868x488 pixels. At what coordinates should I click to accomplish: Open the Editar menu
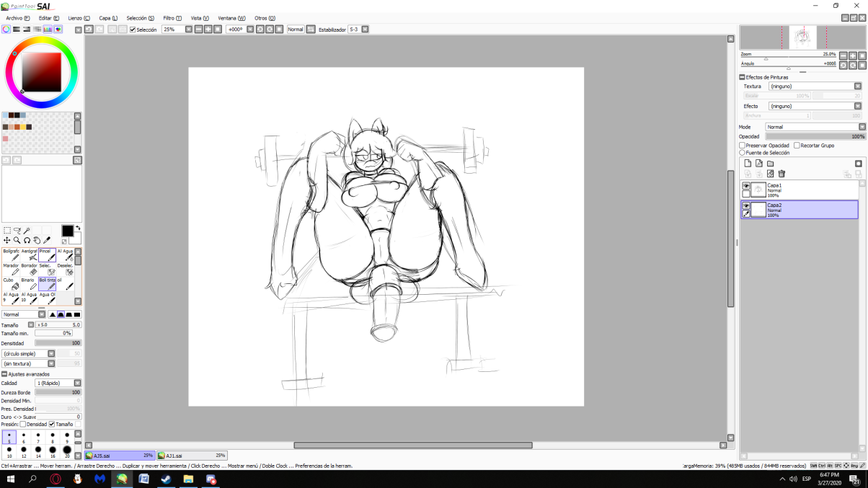click(49, 18)
